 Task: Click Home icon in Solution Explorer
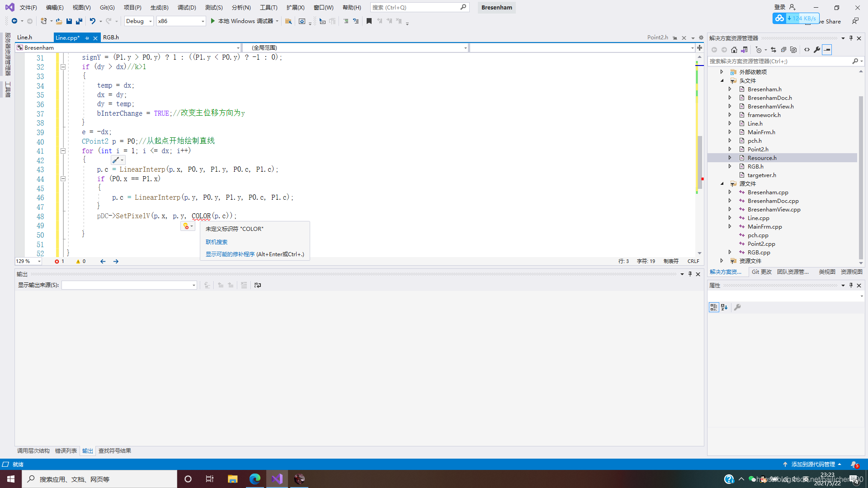[x=734, y=50]
